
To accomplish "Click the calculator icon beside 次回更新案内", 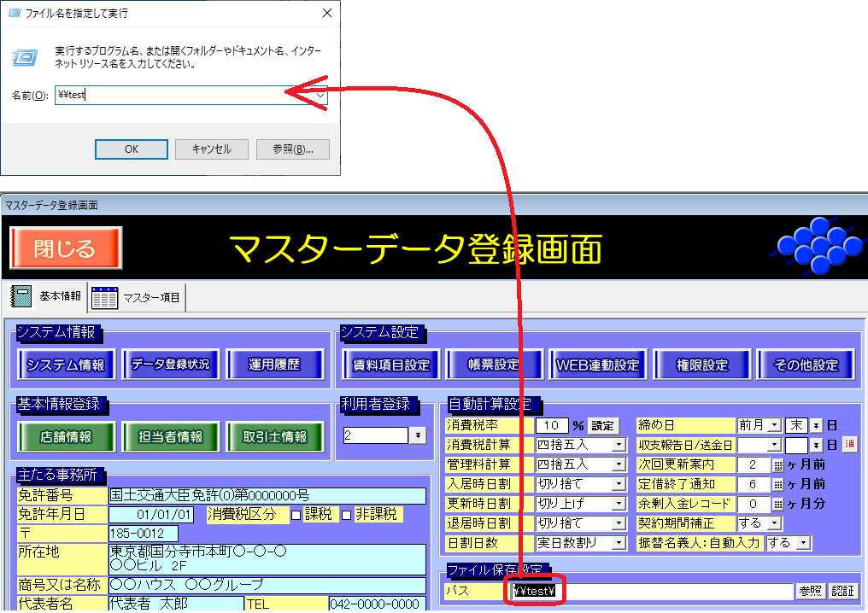I will coord(777,465).
